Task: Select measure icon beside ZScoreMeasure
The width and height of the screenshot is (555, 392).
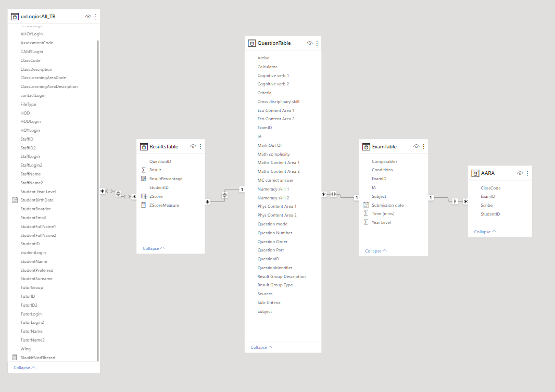Action: [143, 205]
